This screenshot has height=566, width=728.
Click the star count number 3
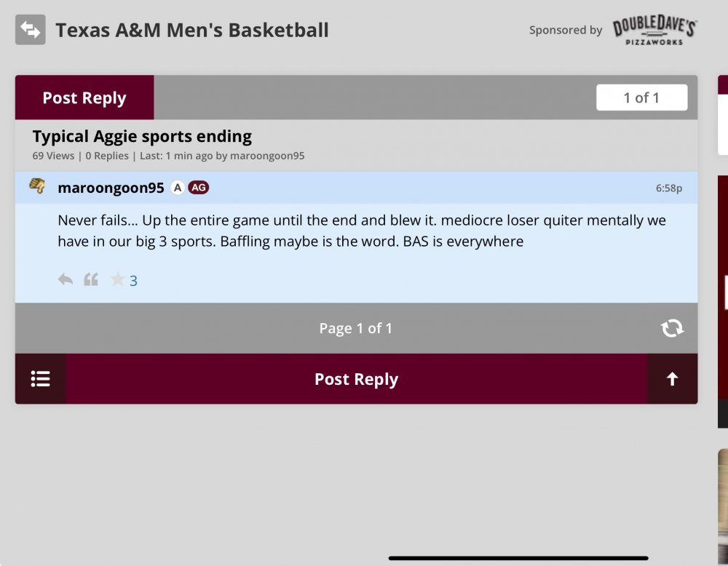coord(134,281)
